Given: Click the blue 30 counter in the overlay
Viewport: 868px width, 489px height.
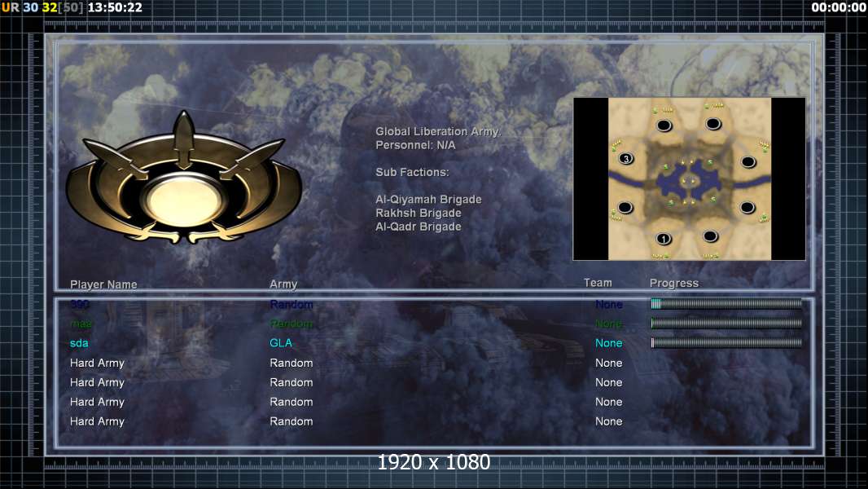Looking at the screenshot, I should point(30,8).
